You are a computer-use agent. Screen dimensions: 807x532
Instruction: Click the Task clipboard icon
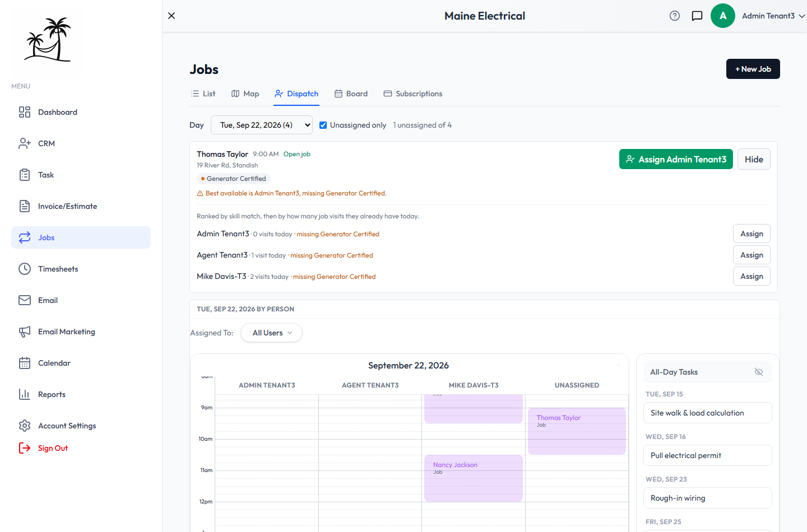coord(25,175)
